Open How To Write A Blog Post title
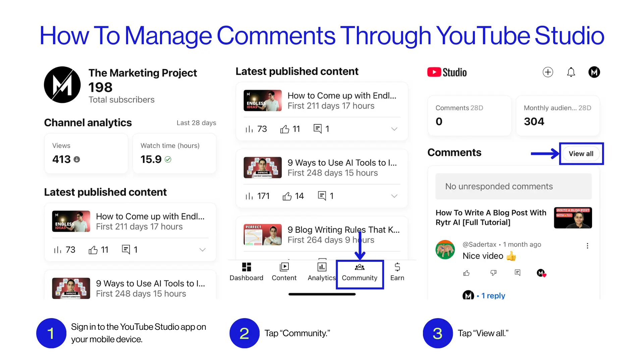This screenshot has width=644, height=362. 491,218
